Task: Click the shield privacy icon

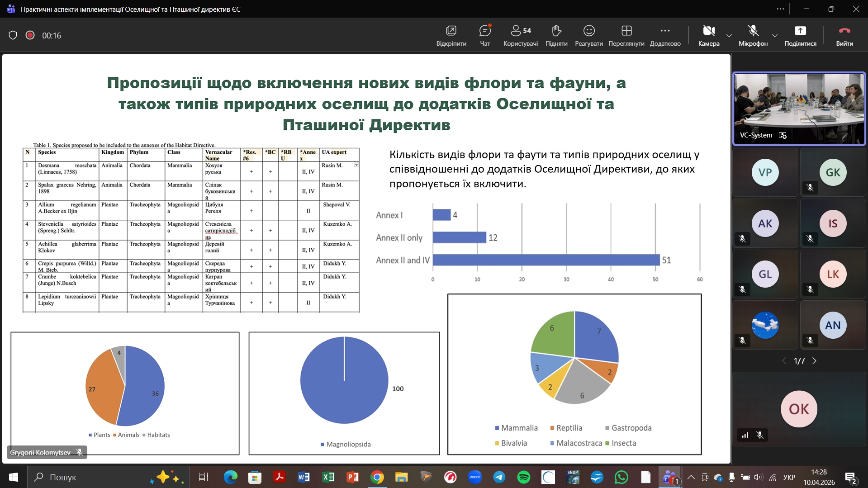Action: (x=13, y=35)
